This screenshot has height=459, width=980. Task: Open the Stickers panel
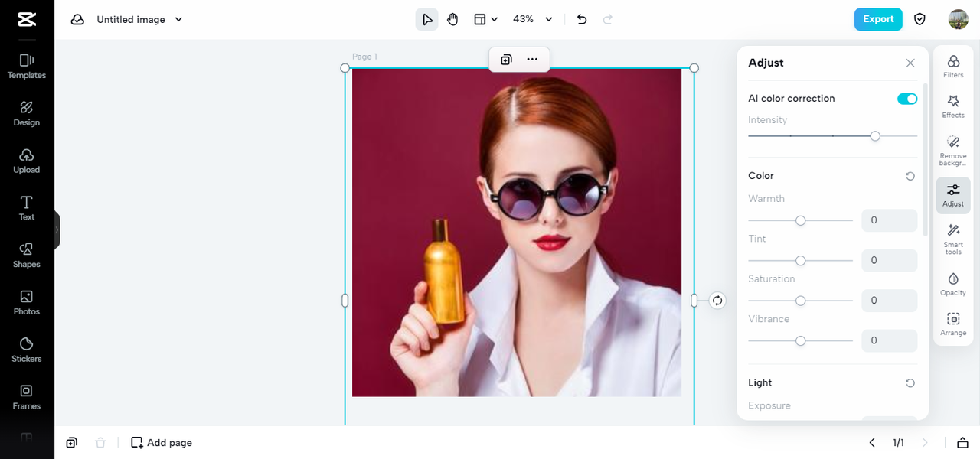pyautogui.click(x=27, y=350)
